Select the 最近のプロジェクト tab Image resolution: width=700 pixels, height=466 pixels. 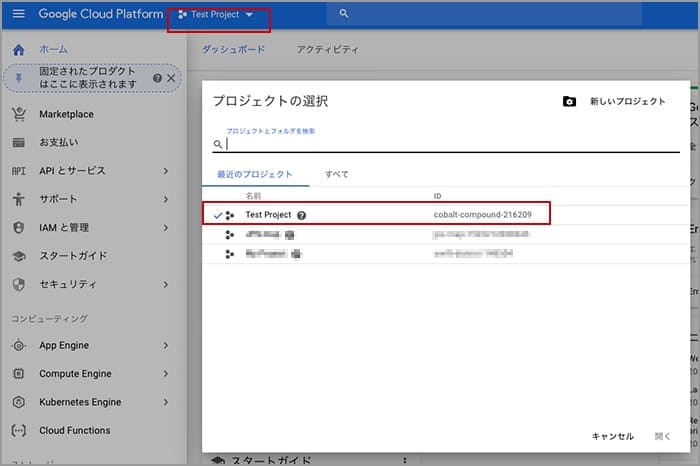[255, 174]
